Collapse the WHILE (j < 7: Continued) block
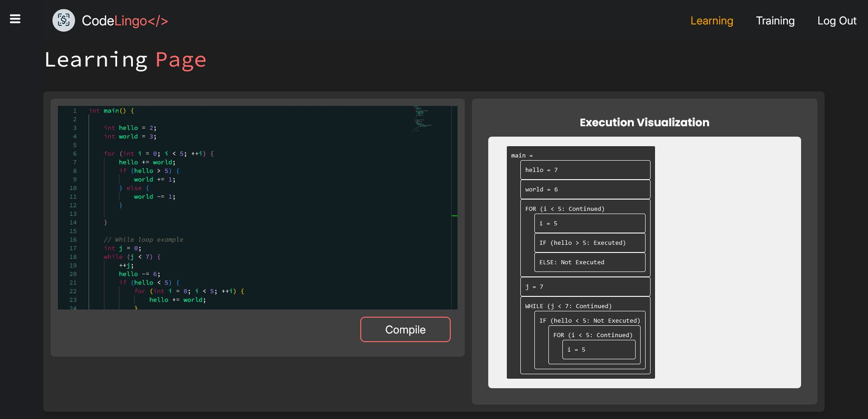The height and width of the screenshot is (419, 868). pos(570,306)
